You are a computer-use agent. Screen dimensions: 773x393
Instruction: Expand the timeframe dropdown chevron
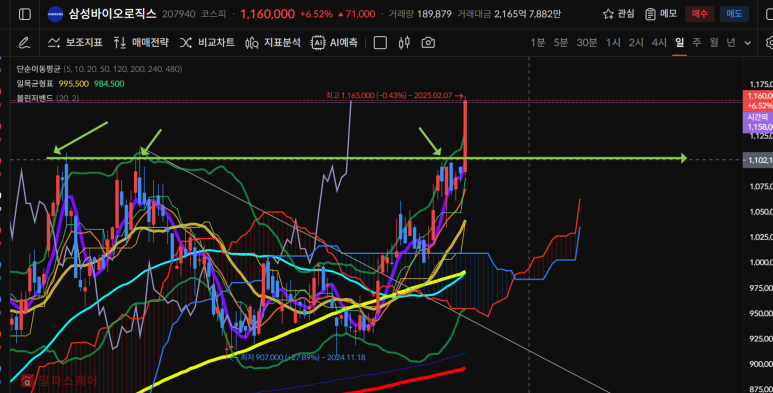(747, 43)
